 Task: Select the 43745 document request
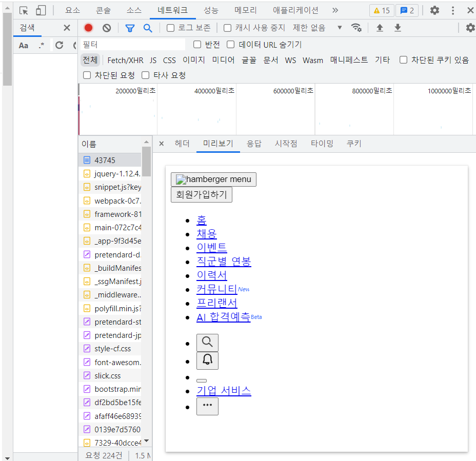[110, 160]
